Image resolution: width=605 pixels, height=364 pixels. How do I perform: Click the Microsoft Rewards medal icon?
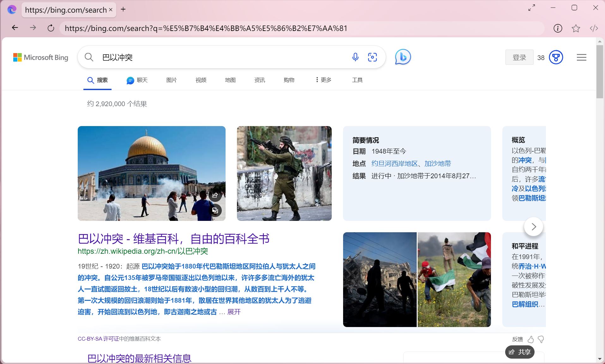556,58
